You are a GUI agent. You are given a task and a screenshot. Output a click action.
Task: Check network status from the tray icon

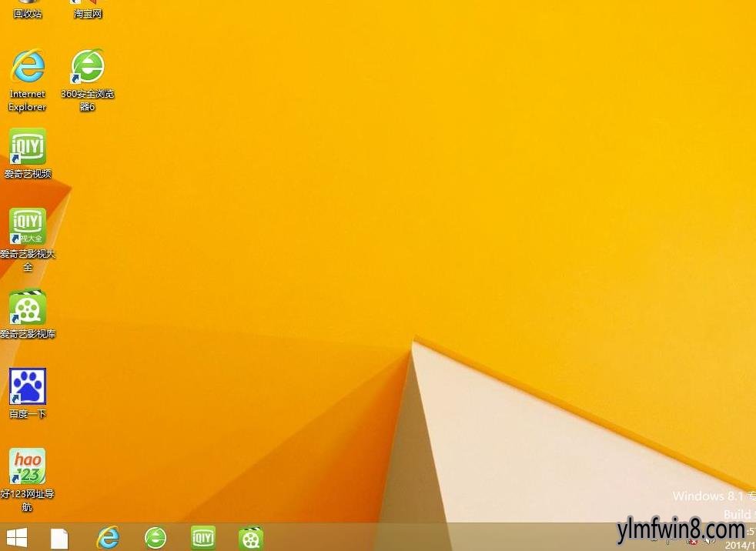(692, 540)
